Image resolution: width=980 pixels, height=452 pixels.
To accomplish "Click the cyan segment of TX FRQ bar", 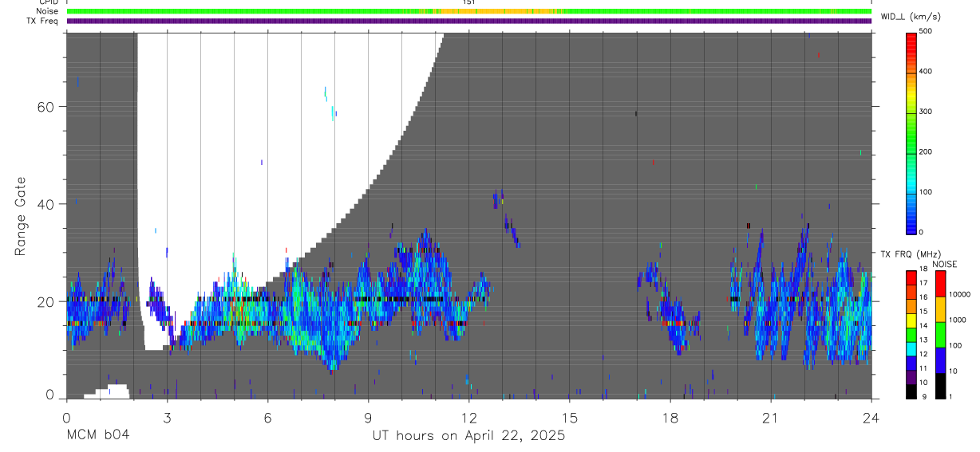I will point(911,349).
